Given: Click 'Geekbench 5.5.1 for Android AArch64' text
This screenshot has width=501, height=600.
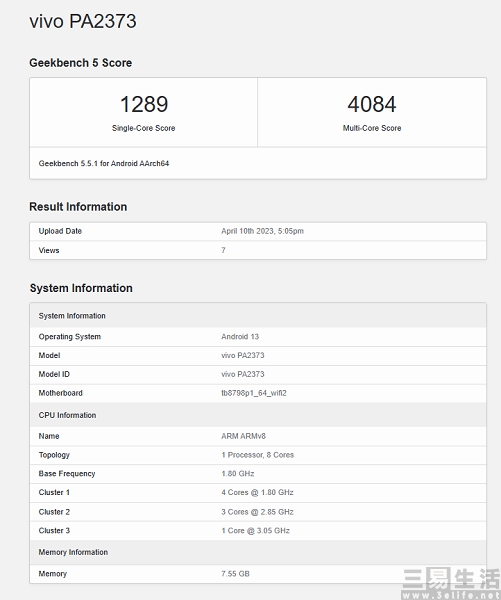Looking at the screenshot, I should point(104,163).
